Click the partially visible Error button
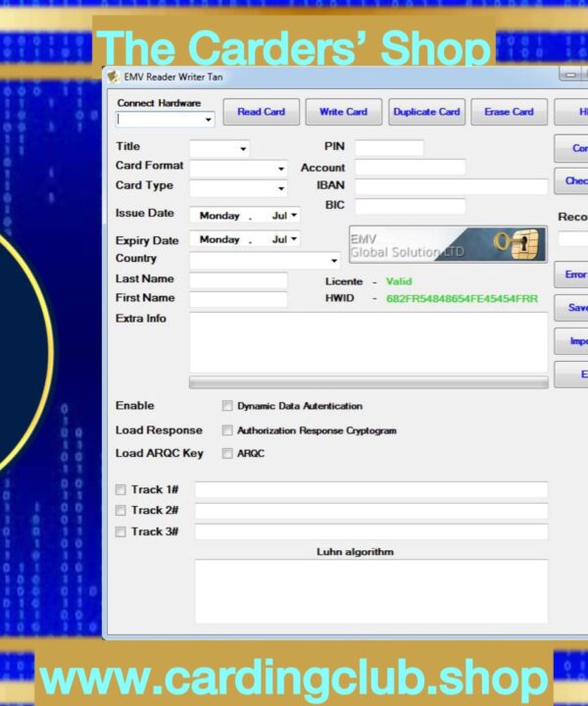 click(x=571, y=275)
